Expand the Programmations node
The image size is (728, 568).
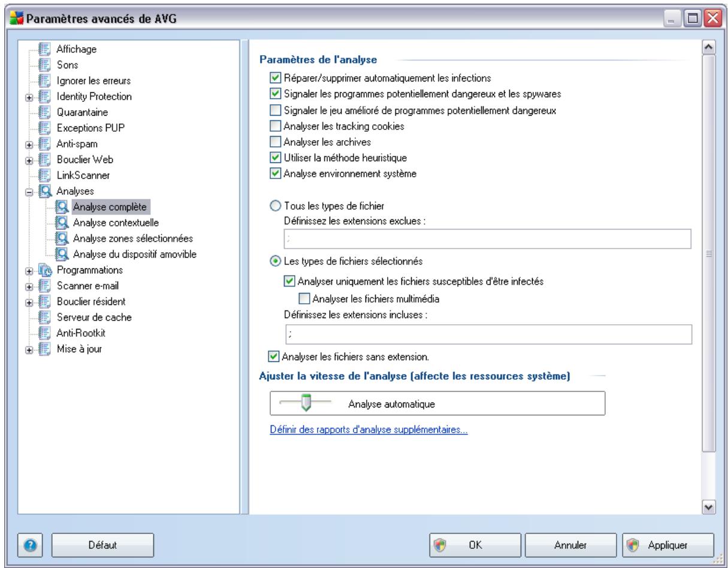click(x=29, y=270)
